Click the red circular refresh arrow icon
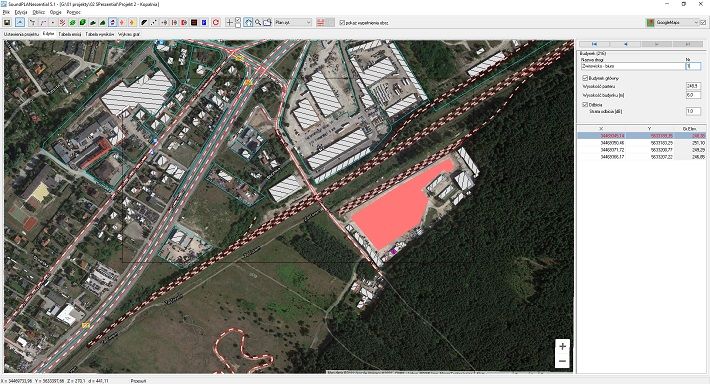This screenshot has width=710, height=384. tap(216, 22)
